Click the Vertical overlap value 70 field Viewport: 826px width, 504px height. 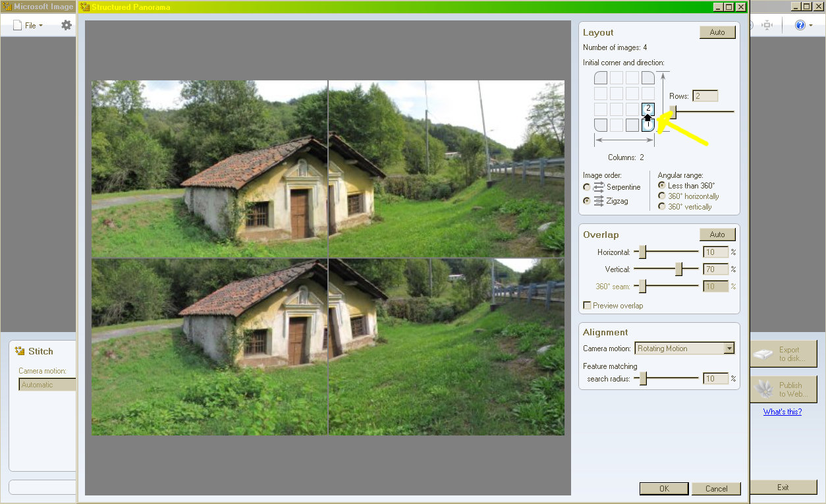coord(715,269)
